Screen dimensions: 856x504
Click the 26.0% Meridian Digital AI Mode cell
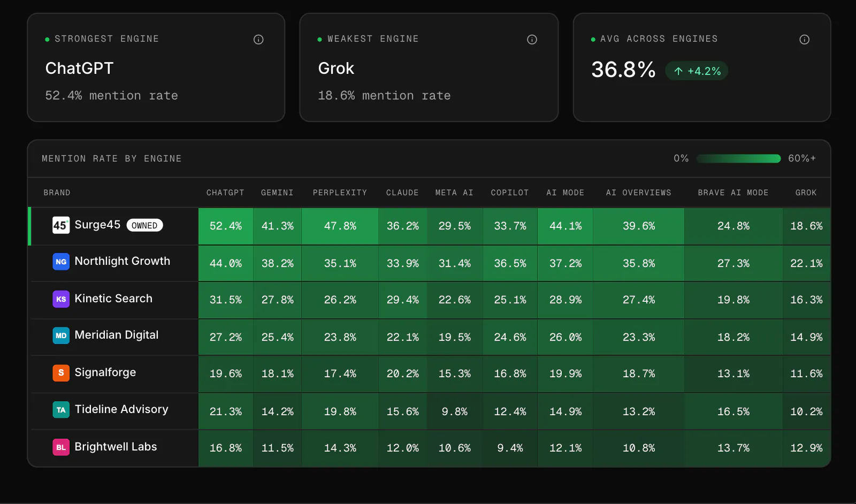[x=565, y=338]
